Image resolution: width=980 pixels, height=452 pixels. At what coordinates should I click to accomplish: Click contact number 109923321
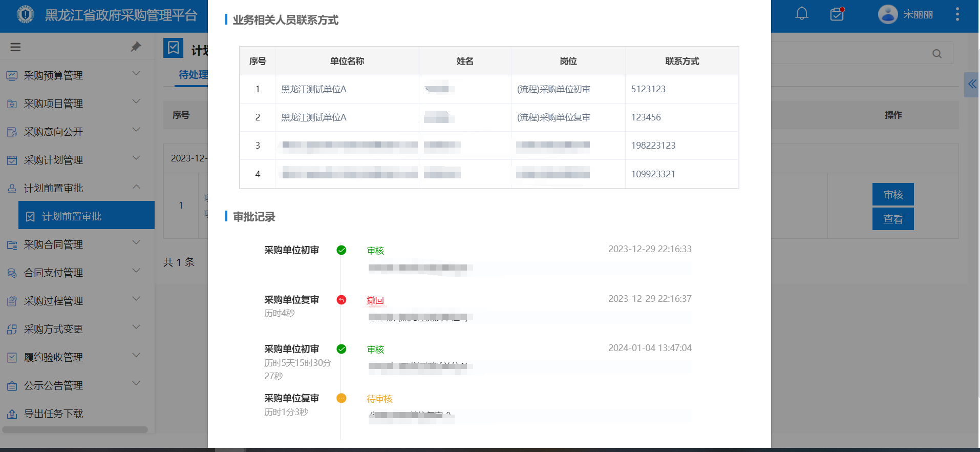(653, 174)
